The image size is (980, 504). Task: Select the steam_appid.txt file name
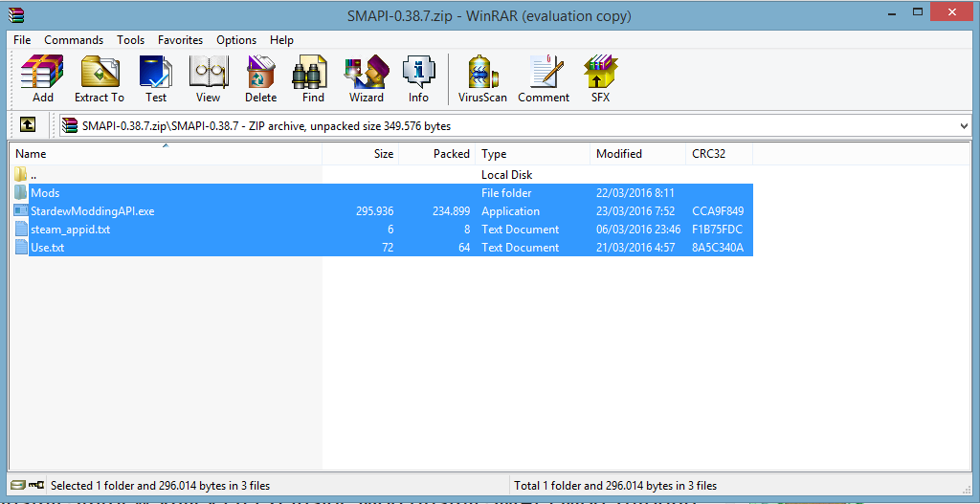pyautogui.click(x=70, y=230)
